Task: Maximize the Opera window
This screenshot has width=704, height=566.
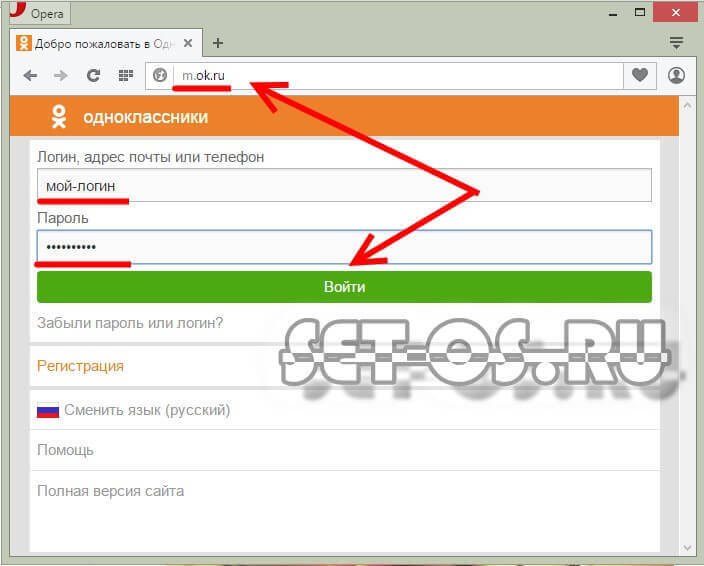Action: pyautogui.click(x=640, y=13)
